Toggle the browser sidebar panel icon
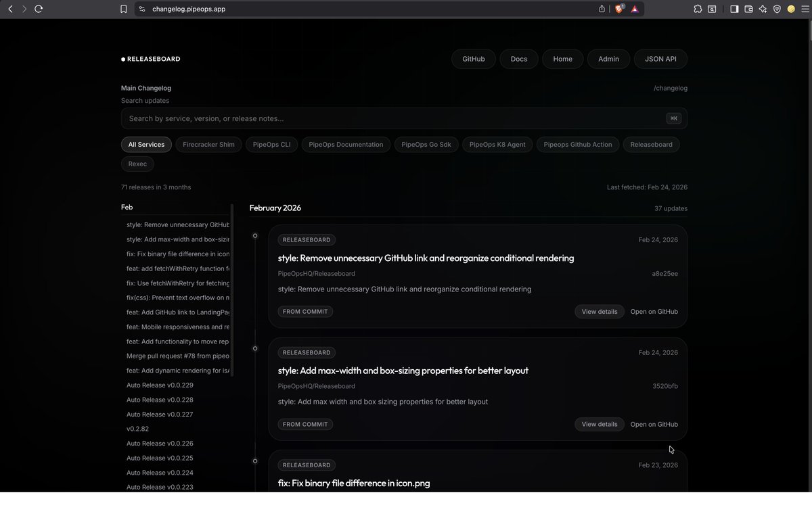The width and height of the screenshot is (812, 520). click(x=734, y=9)
